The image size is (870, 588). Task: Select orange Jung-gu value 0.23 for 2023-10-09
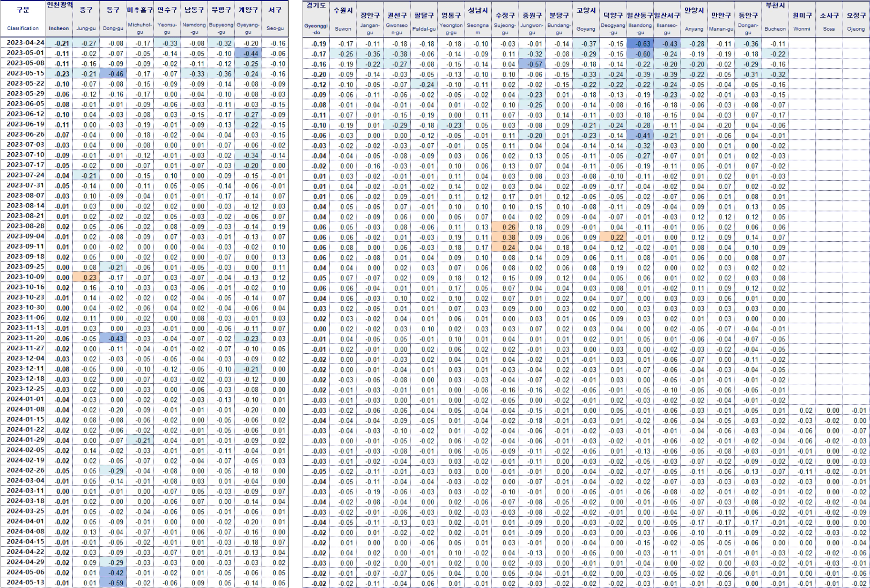(86, 278)
